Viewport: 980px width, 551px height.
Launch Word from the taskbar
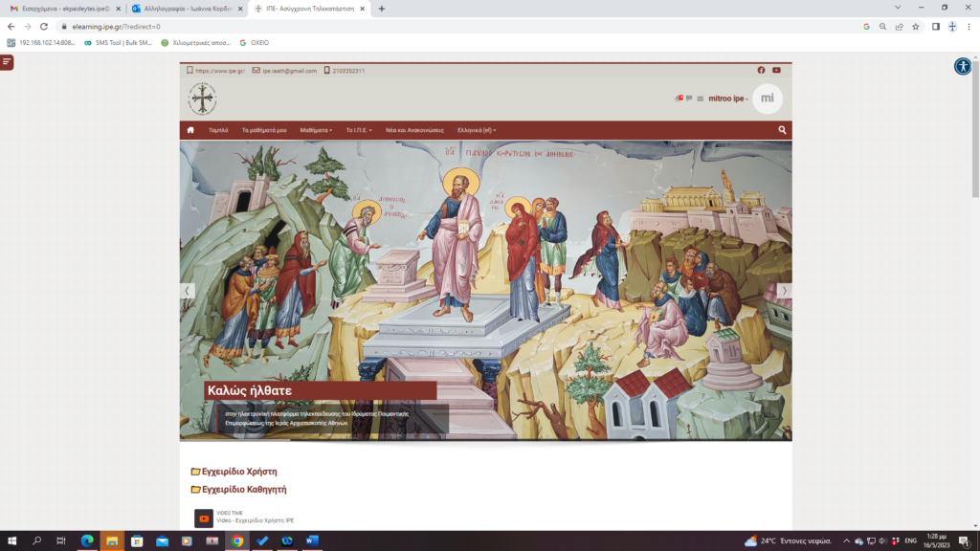click(x=311, y=541)
